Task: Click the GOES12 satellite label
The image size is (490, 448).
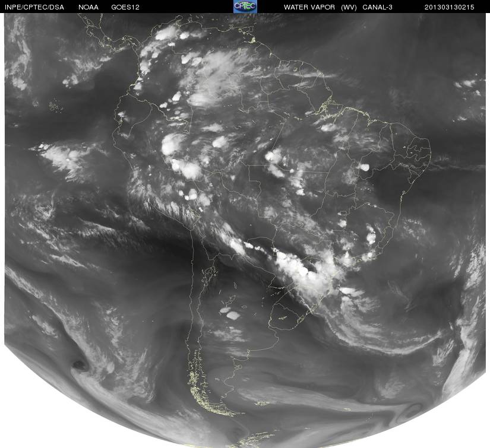Action: point(125,7)
